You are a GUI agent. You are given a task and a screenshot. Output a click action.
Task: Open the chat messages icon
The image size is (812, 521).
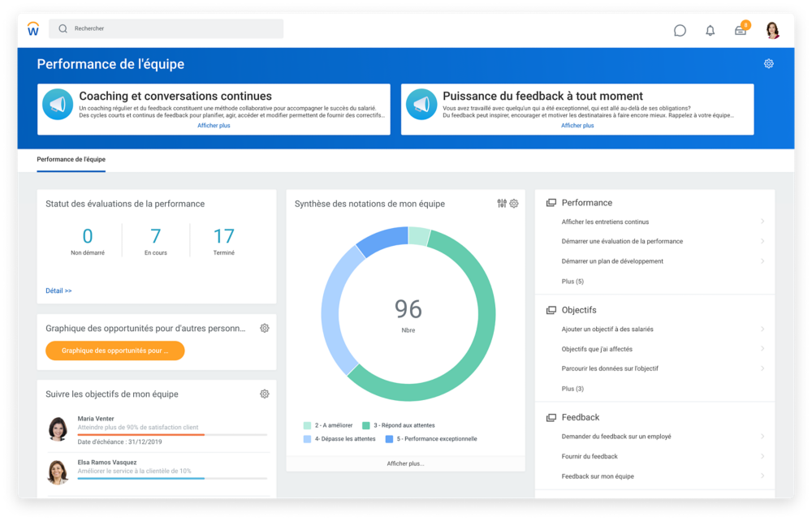click(x=679, y=30)
